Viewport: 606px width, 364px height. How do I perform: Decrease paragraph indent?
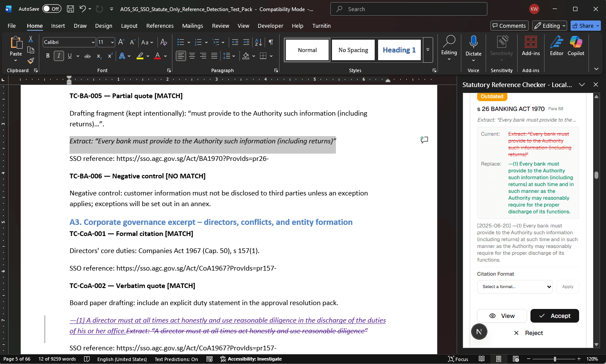click(235, 42)
